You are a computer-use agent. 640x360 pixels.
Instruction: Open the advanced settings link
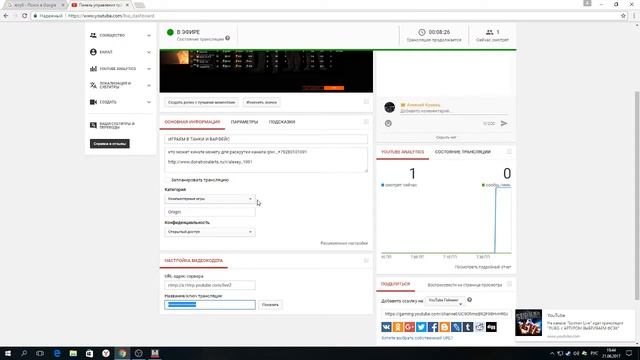coord(344,243)
